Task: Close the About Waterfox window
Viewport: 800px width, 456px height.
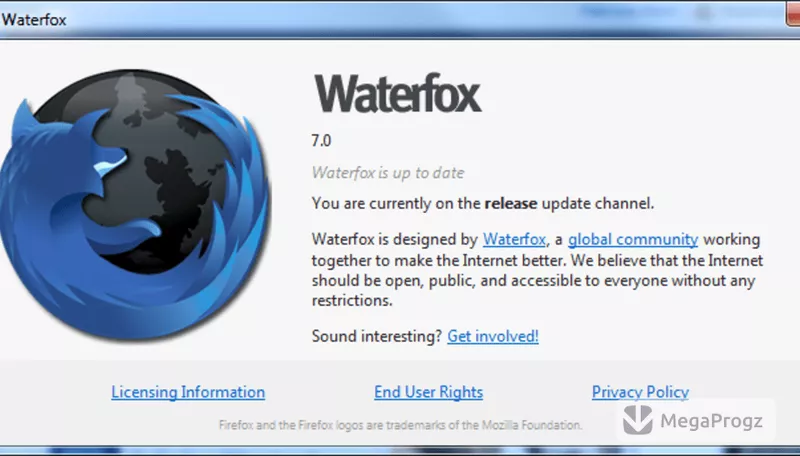Action: (x=792, y=14)
